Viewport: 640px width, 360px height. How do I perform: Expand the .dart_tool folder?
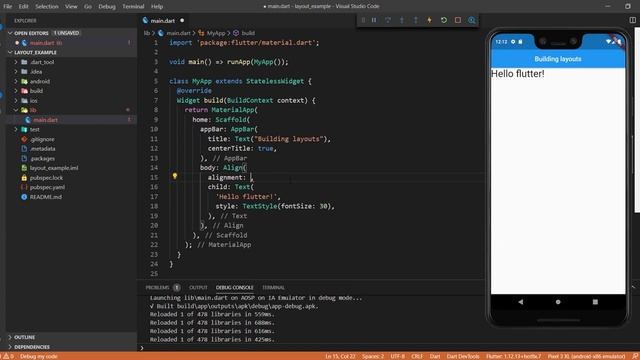point(42,62)
